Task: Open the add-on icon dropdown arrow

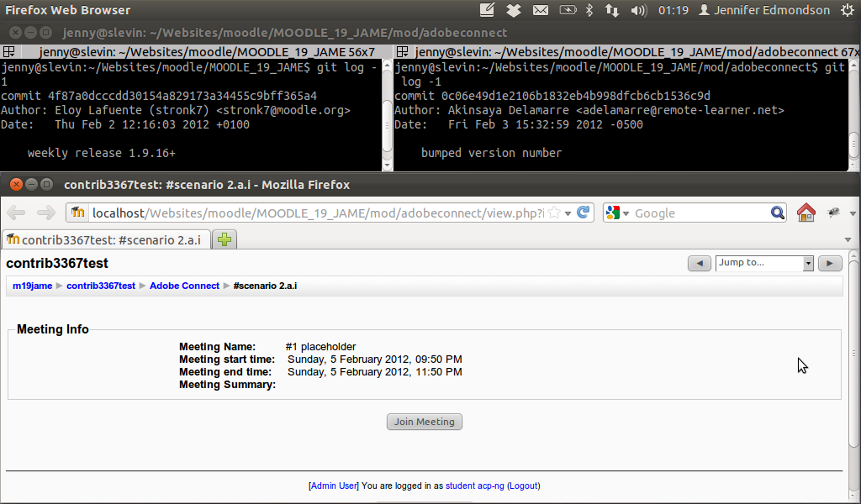Action: (x=853, y=213)
